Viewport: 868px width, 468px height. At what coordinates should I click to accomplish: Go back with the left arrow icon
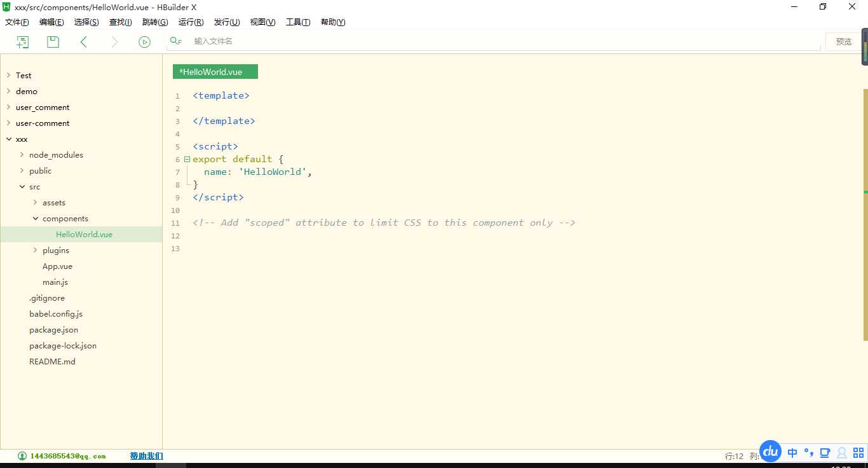83,42
